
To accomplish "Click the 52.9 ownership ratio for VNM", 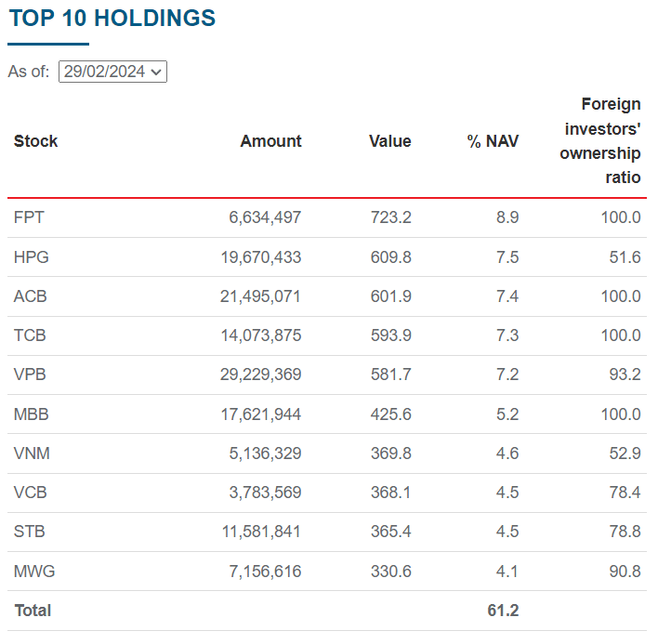I will tap(625, 453).
